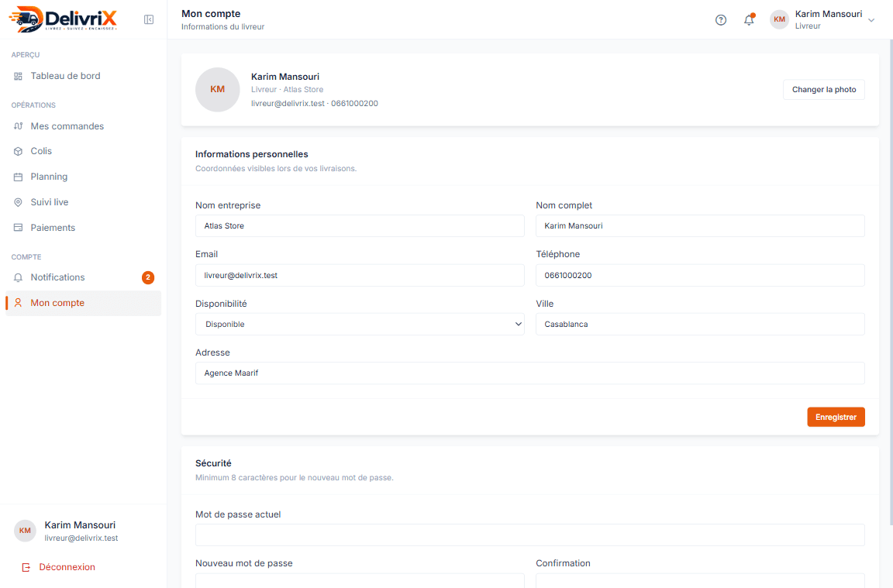The height and width of the screenshot is (588, 893).
Task: Click the Planning calendar icon
Action: pyautogui.click(x=19, y=177)
